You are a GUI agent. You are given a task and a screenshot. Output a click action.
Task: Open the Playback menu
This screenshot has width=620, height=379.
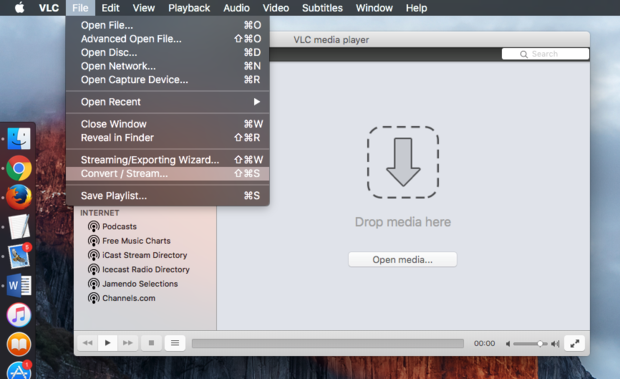pyautogui.click(x=189, y=8)
